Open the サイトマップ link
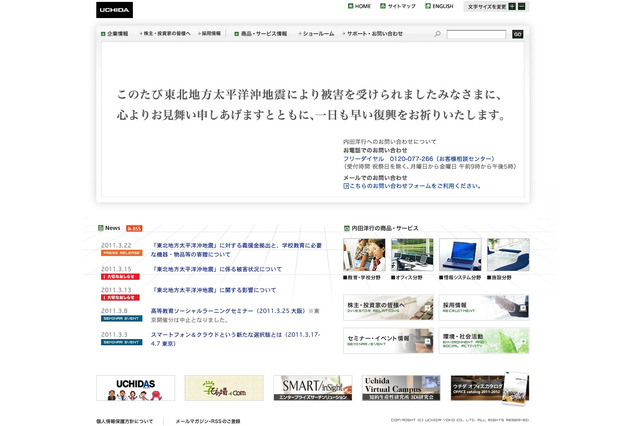The width and height of the screenshot is (640, 426). click(398, 6)
